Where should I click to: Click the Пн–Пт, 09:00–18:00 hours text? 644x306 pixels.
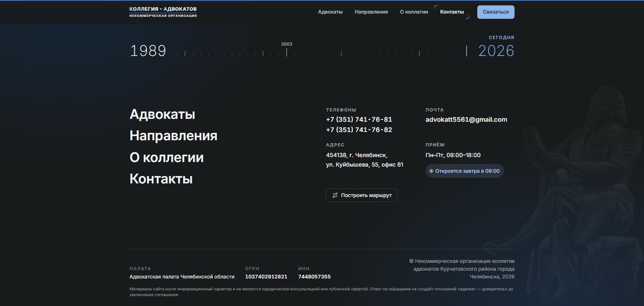453,155
